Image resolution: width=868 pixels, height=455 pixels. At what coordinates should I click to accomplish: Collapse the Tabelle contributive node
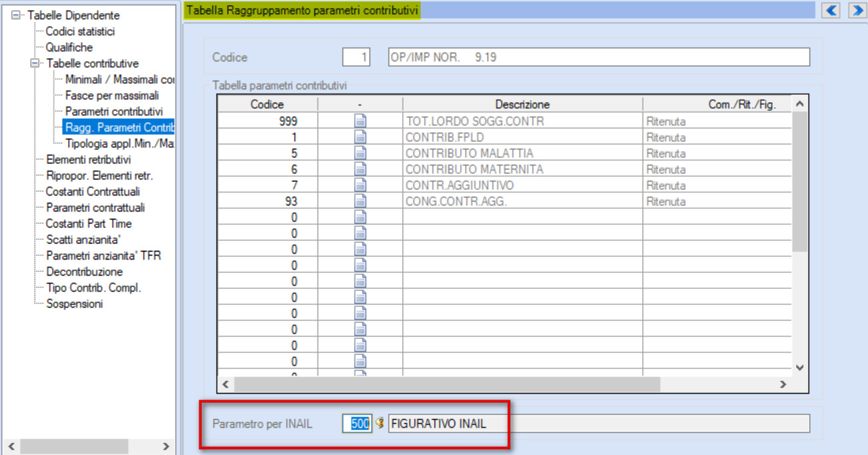(35, 63)
